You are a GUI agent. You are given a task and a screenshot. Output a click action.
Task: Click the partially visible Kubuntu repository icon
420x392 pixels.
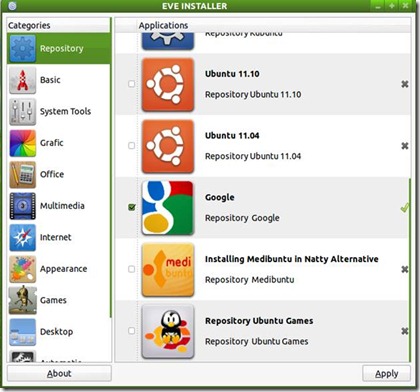168,41
